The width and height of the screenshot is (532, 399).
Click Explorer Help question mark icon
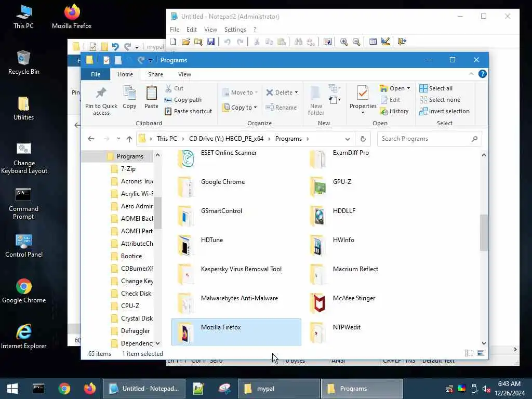point(483,74)
